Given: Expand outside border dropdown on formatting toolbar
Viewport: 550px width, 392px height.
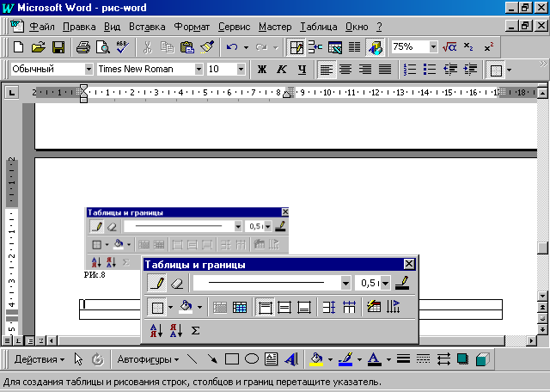Looking at the screenshot, I should [509, 70].
